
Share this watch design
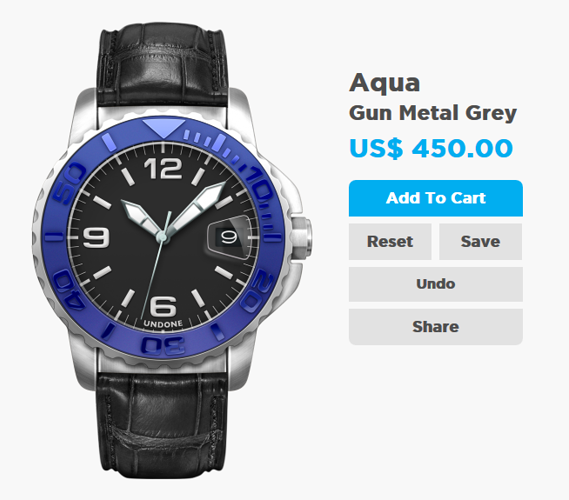(x=435, y=327)
